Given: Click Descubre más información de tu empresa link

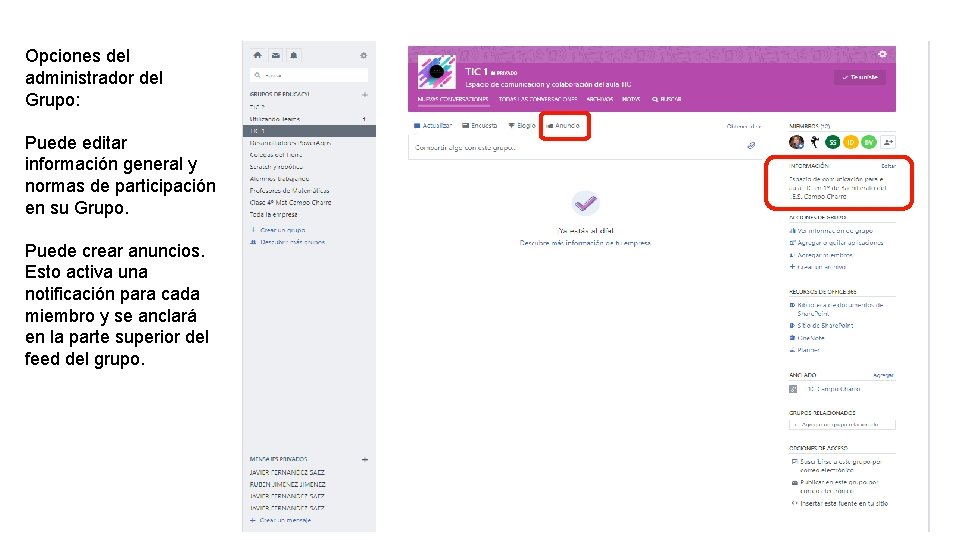Looking at the screenshot, I should click(x=585, y=243).
